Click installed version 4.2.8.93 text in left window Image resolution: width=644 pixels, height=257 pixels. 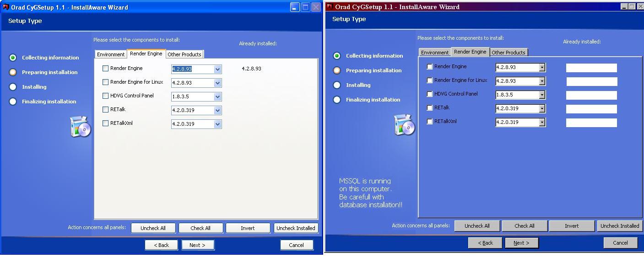(x=251, y=69)
